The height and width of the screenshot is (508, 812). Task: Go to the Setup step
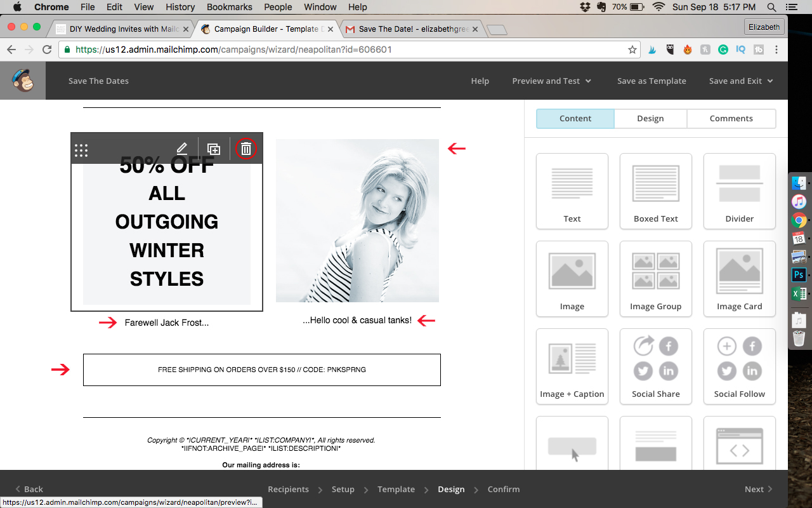pos(343,489)
